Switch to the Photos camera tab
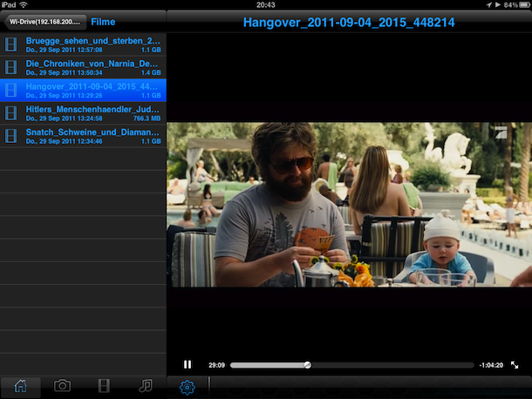The width and height of the screenshot is (532, 399). 62,386
